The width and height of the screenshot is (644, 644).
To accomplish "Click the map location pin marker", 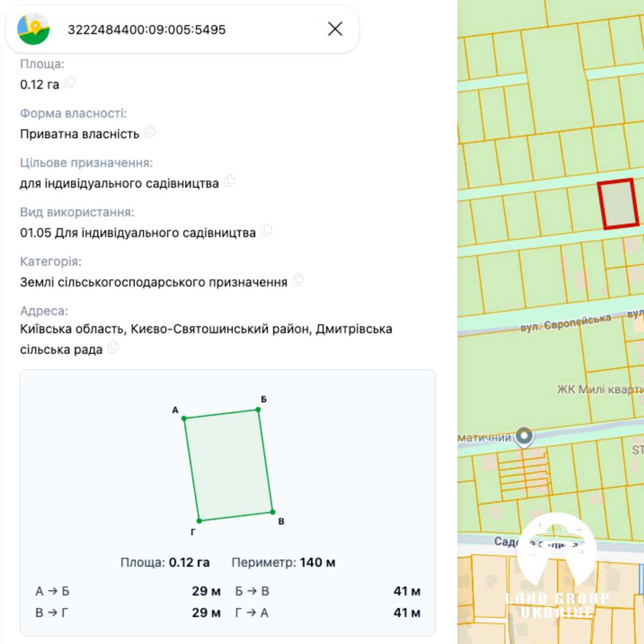I will click(524, 436).
